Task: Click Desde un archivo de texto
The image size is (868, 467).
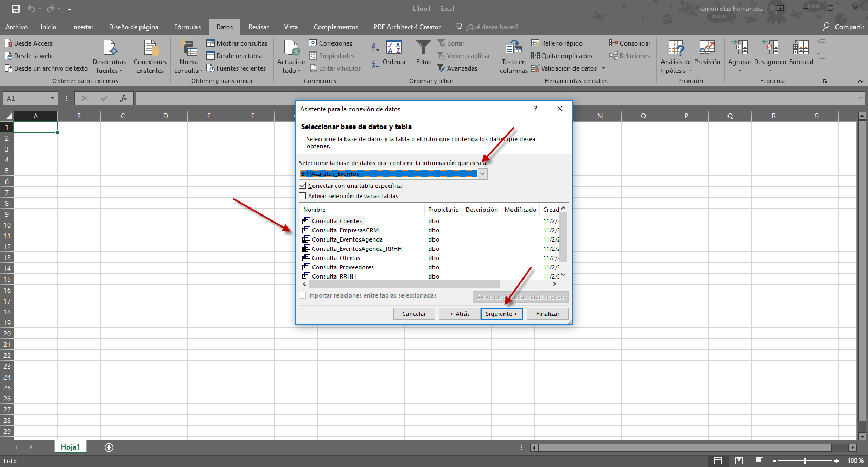Action: click(46, 68)
